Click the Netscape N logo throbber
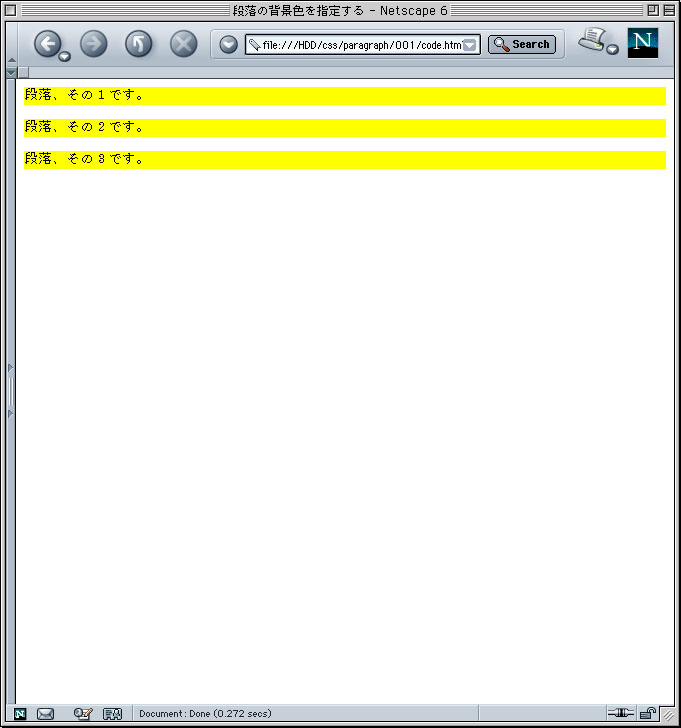The image size is (681, 728). (x=642, y=43)
